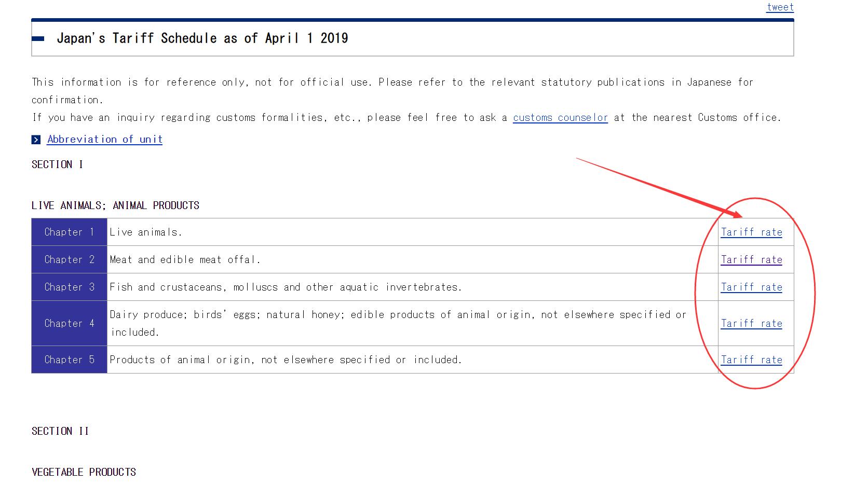868x483 pixels.
Task: Open Tariff rate for Chapter 4 Dairy produce
Action: point(751,323)
